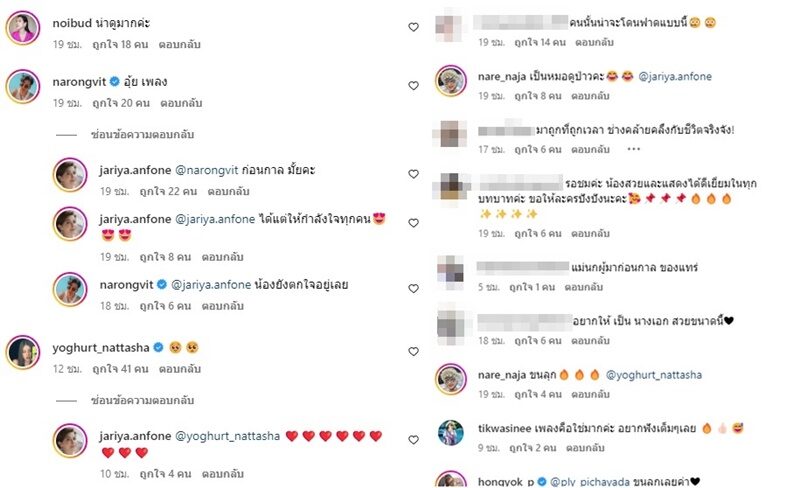800x488 pixels.
Task: Open @jariya.anfone mention in nare_naja's comment
Action: click(x=675, y=77)
